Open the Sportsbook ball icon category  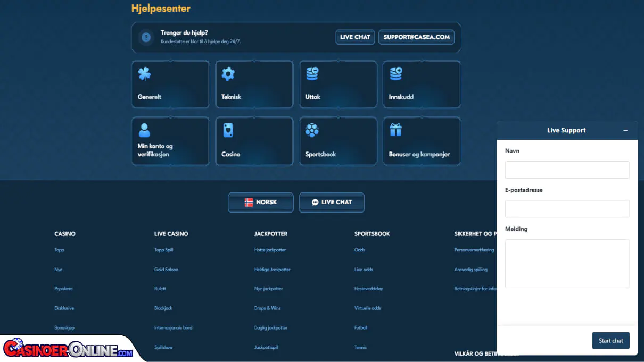click(x=337, y=141)
